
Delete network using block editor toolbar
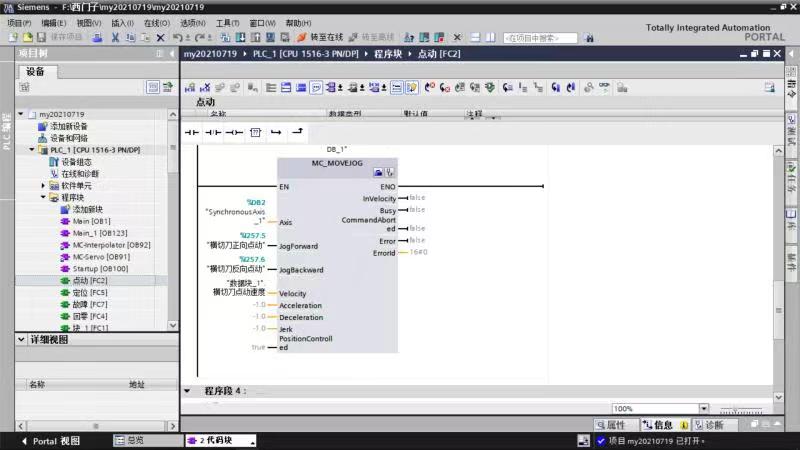(x=205, y=88)
